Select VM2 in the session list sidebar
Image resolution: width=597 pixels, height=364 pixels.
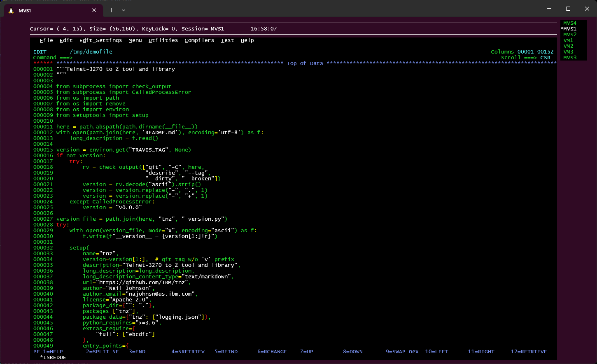point(569,46)
